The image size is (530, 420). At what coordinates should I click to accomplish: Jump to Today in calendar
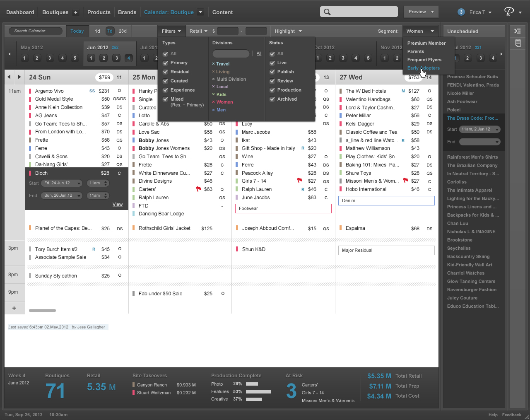tap(77, 31)
